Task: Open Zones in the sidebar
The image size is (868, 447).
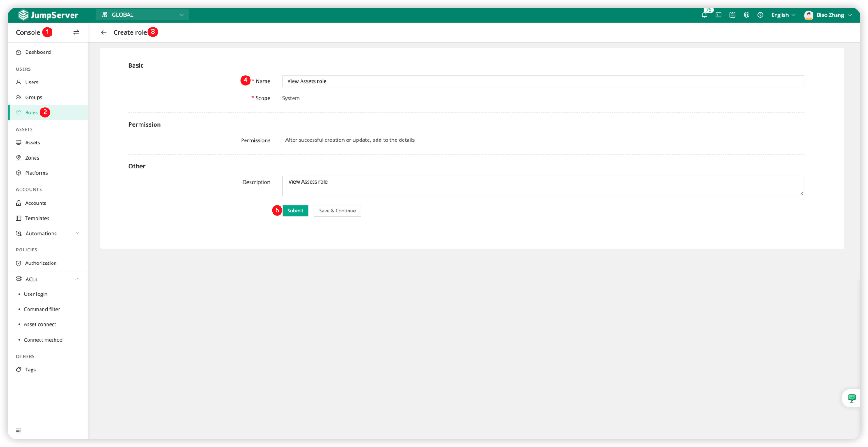Action: (x=48, y=158)
